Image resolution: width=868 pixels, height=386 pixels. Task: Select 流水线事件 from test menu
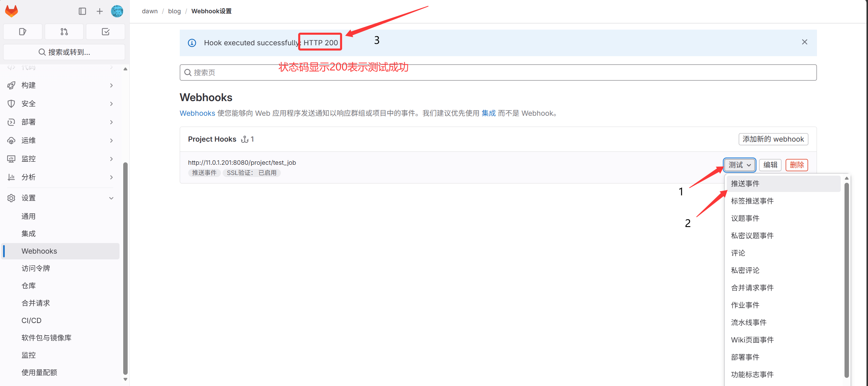[x=784, y=323]
